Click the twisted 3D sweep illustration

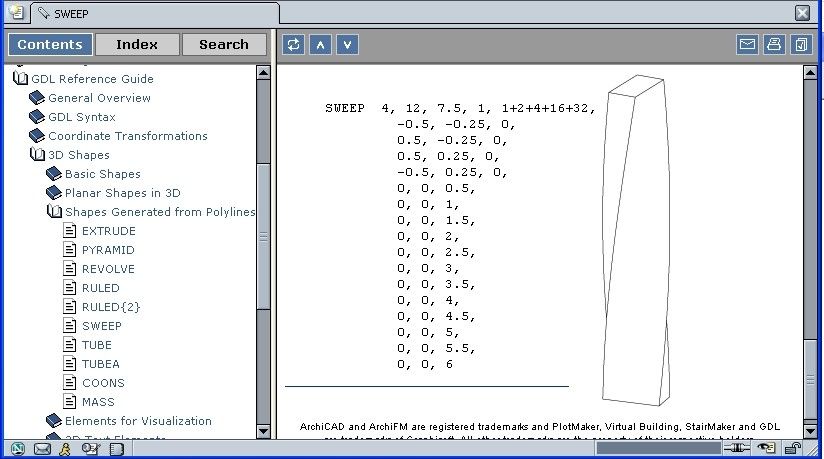click(x=636, y=240)
